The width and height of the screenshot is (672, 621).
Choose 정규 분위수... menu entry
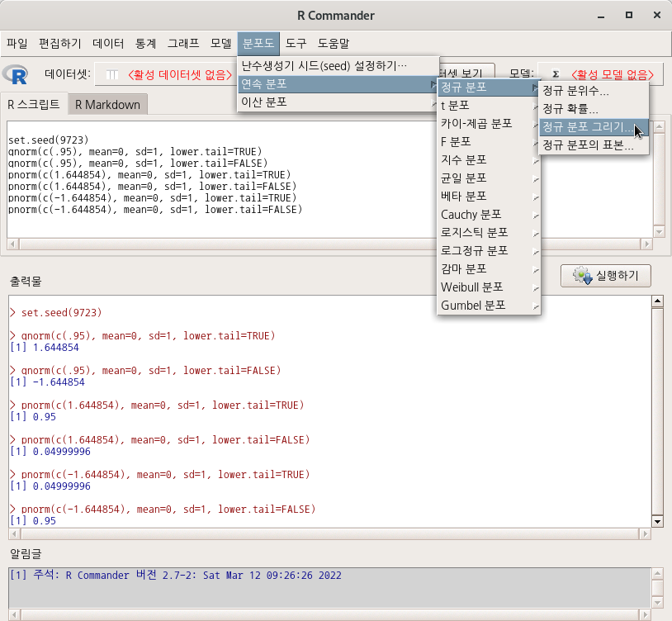click(594, 91)
